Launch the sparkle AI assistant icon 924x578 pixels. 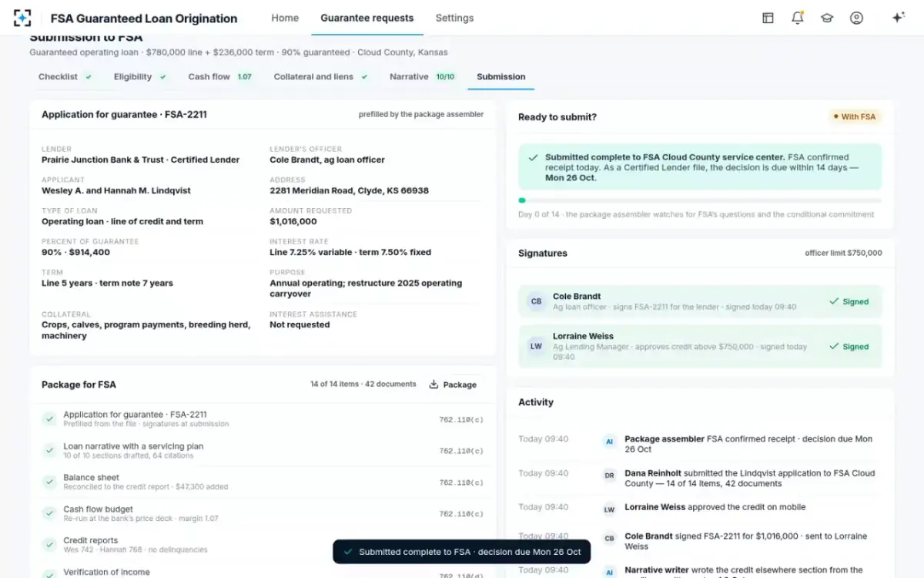[898, 18]
